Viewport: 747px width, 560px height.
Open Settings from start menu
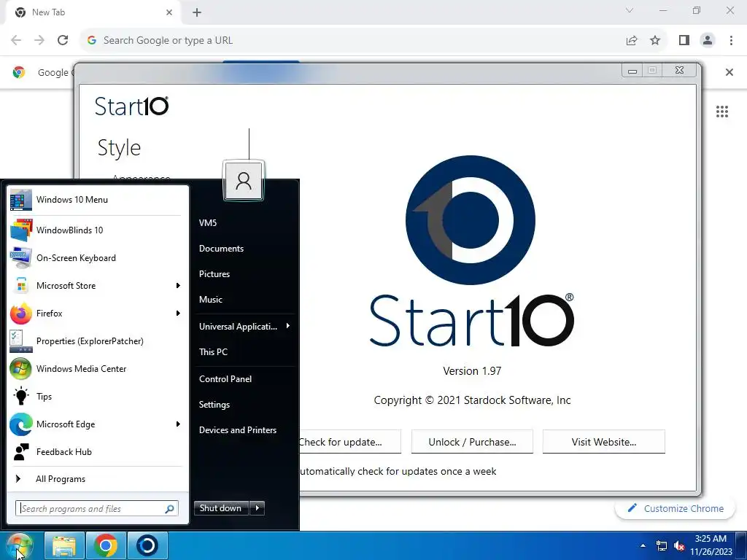[214, 404]
